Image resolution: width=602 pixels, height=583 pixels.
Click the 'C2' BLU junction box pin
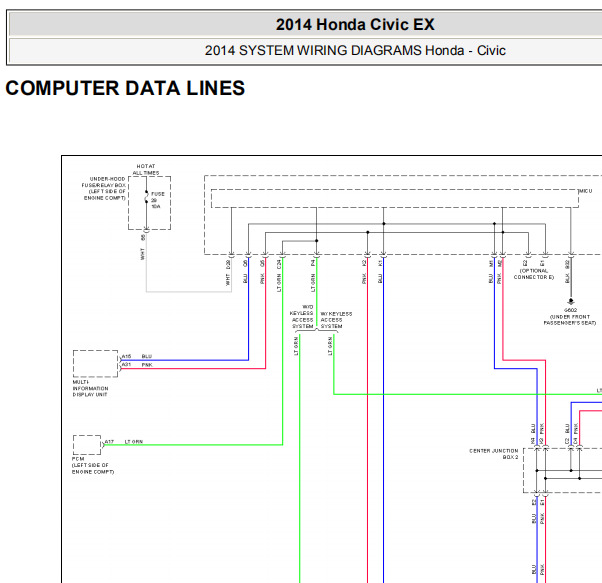[567, 441]
